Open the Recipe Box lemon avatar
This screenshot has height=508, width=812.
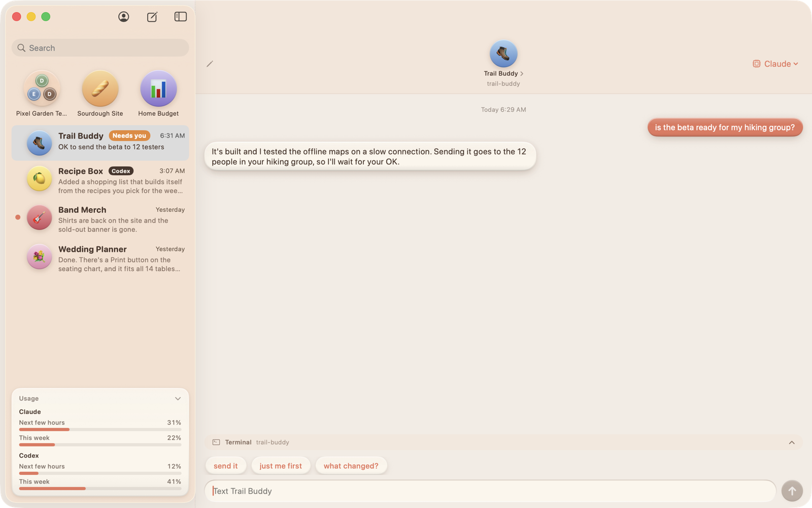coord(39,178)
